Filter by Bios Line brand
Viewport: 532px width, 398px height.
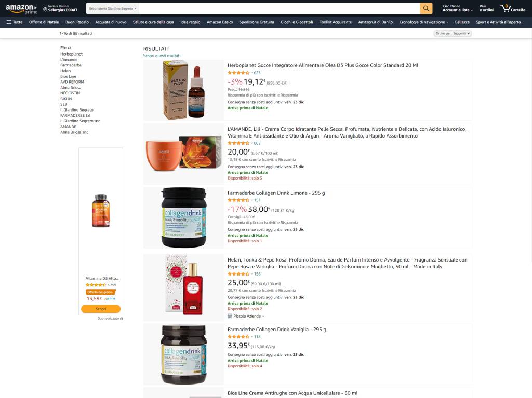68,76
